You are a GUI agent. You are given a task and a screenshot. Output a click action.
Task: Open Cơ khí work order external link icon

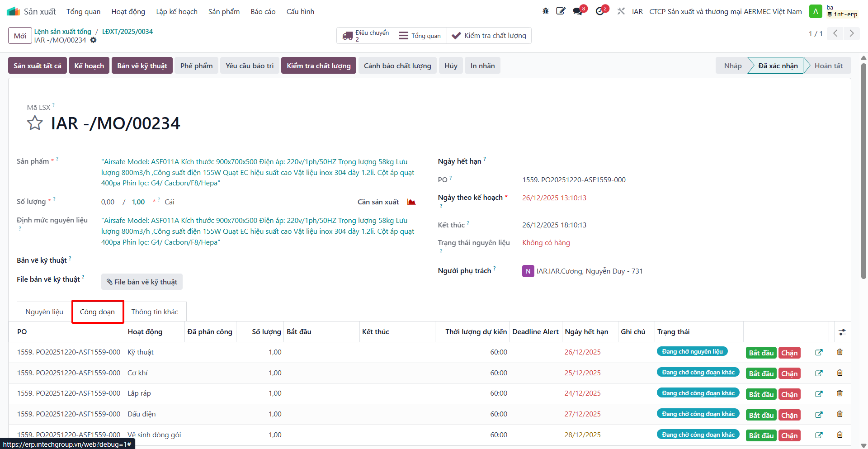point(819,373)
